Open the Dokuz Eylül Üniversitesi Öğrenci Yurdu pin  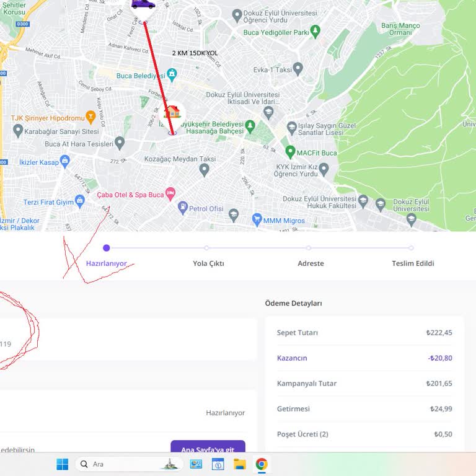[x=237, y=15]
